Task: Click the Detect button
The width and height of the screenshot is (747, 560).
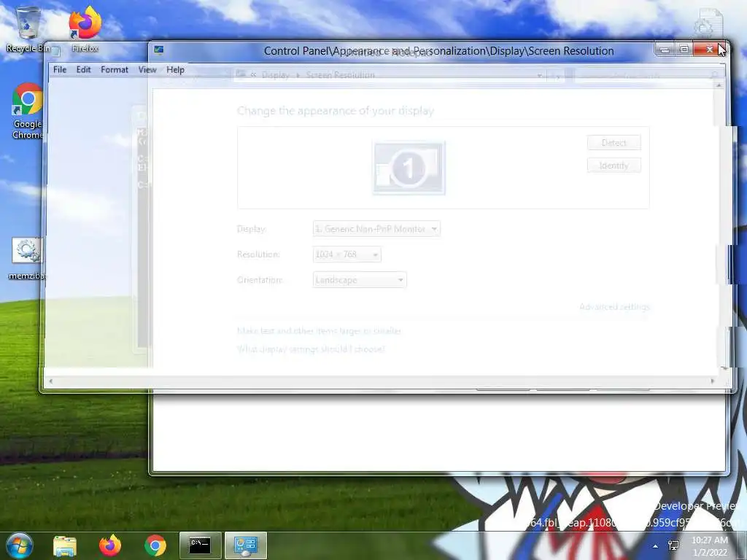Action: click(x=614, y=142)
